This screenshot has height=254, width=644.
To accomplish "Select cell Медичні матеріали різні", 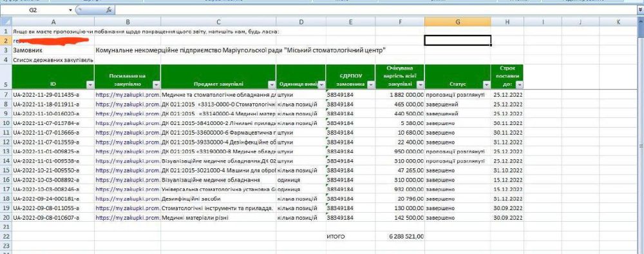I will [218, 218].
